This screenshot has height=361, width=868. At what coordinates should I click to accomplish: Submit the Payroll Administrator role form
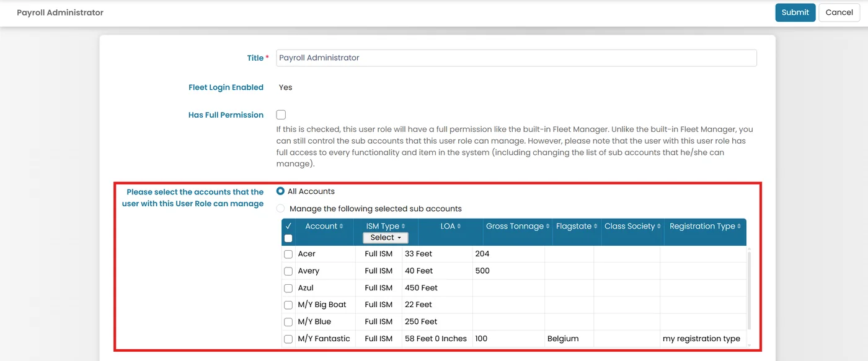(x=795, y=12)
